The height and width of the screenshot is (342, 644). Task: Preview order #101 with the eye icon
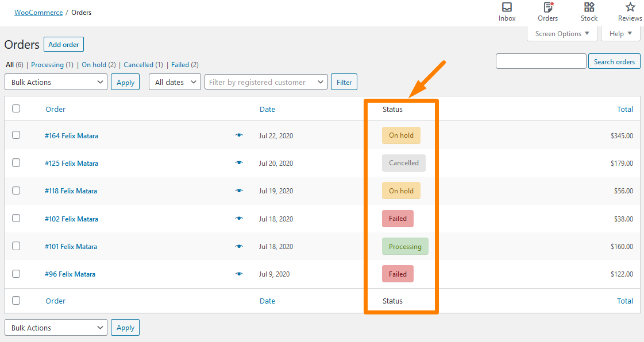tap(239, 246)
